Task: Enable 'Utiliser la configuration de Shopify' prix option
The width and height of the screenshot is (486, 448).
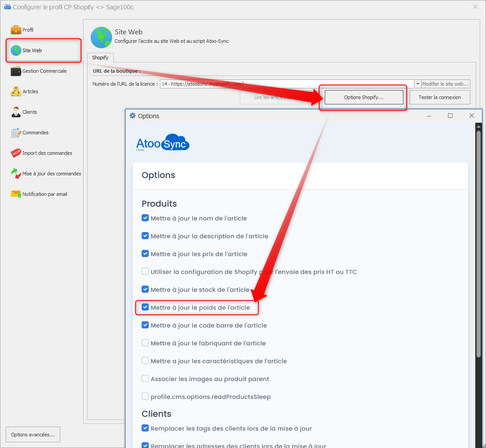Action: pyautogui.click(x=145, y=272)
